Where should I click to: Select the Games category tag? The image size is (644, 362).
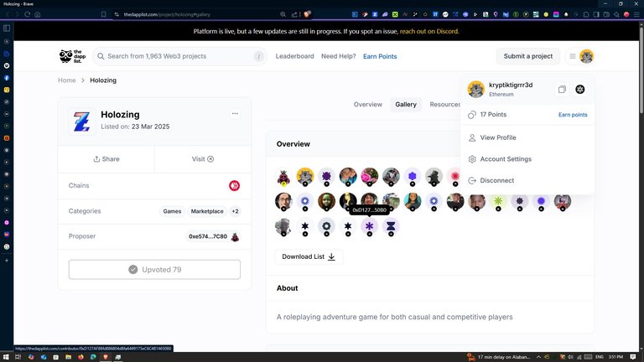(x=172, y=211)
